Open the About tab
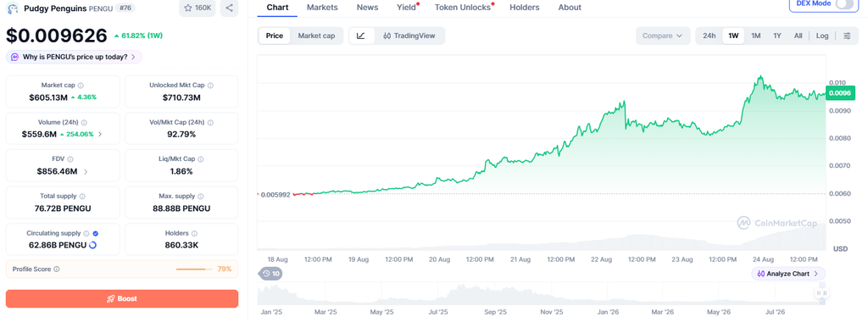 pyautogui.click(x=570, y=8)
